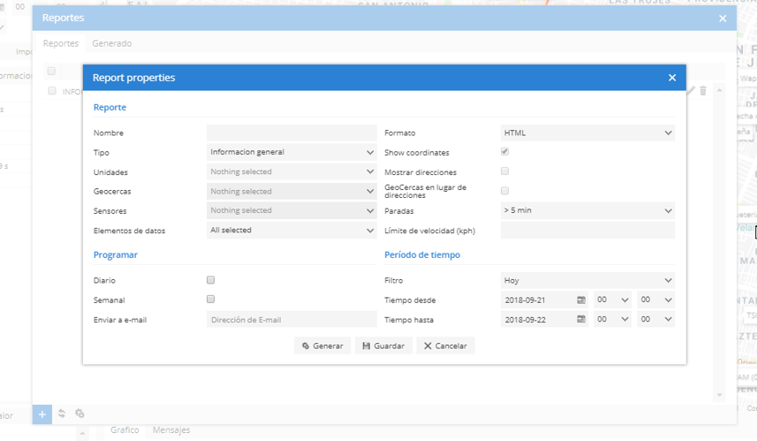Uncheck the Show coordinates checkbox
This screenshot has height=441, width=757.
click(x=505, y=152)
